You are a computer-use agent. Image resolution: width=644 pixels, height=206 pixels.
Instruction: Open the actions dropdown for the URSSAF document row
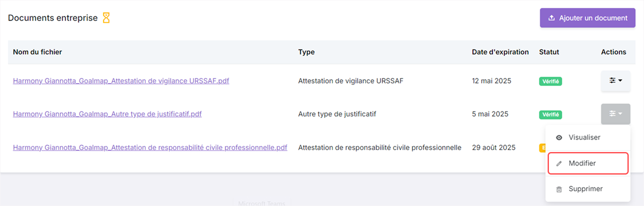coord(616,81)
